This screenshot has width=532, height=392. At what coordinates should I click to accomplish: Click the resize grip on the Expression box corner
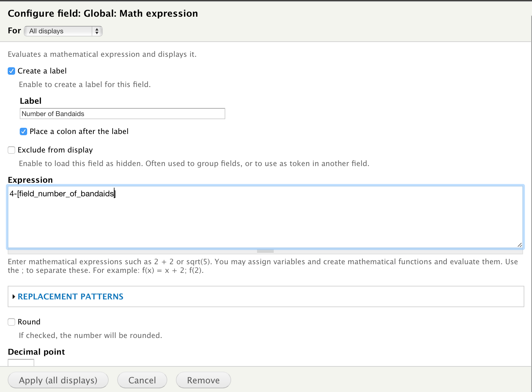tap(520, 245)
